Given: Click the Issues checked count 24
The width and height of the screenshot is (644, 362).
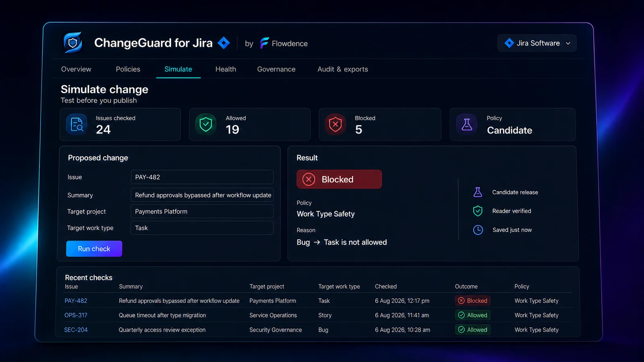Looking at the screenshot, I should pyautogui.click(x=103, y=130).
